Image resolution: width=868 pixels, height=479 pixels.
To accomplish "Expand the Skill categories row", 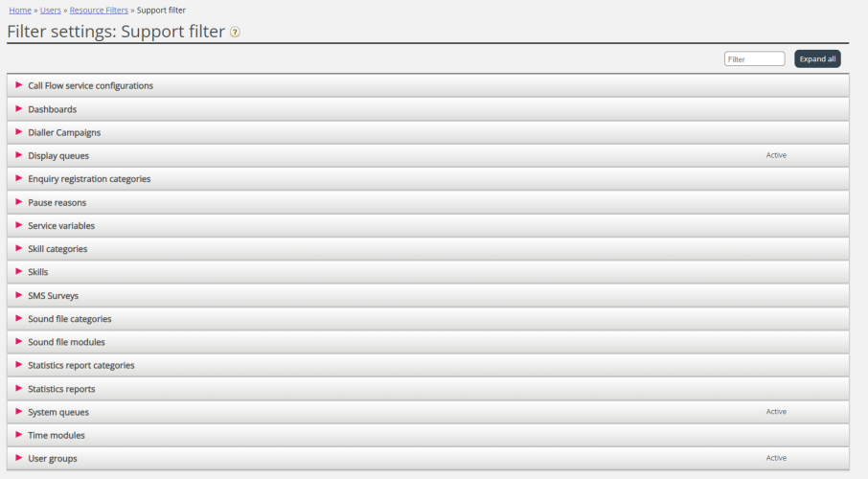I will tap(57, 249).
